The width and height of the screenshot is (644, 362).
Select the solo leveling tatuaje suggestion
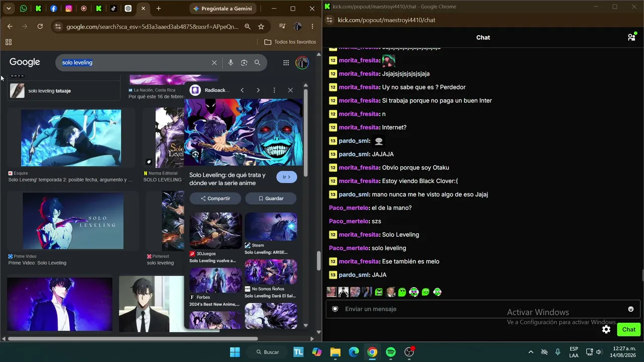point(64,91)
